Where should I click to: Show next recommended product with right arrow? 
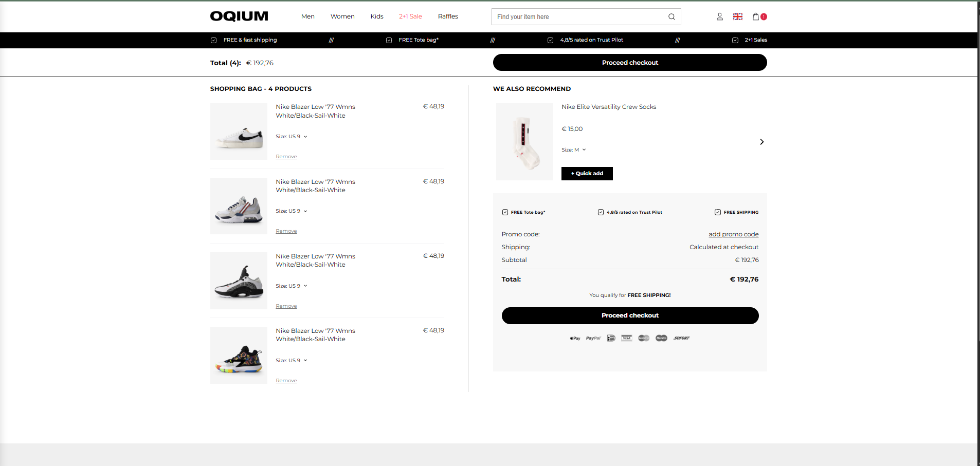(x=762, y=142)
